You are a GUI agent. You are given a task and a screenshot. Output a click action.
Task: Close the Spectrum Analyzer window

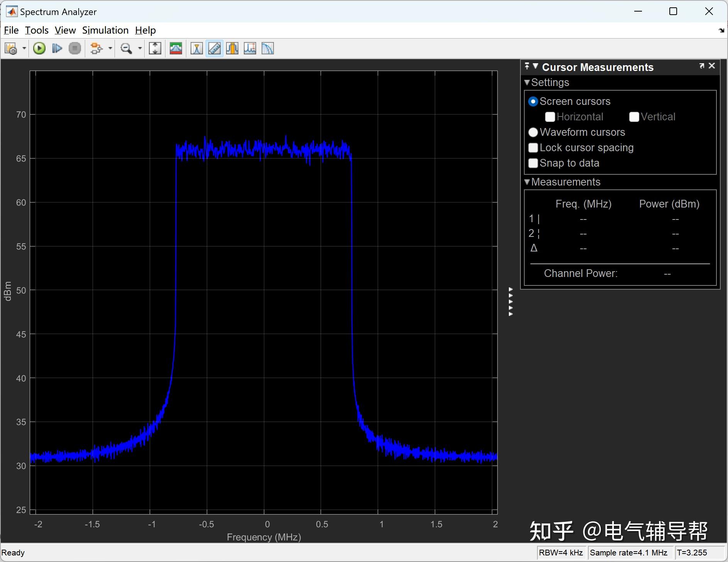(x=709, y=12)
